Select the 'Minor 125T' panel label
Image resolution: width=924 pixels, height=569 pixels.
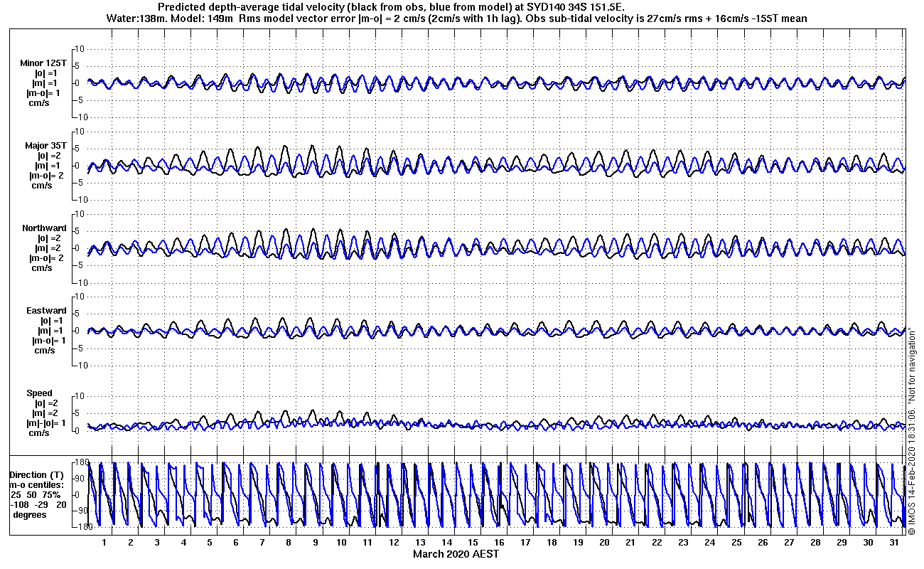[x=43, y=63]
